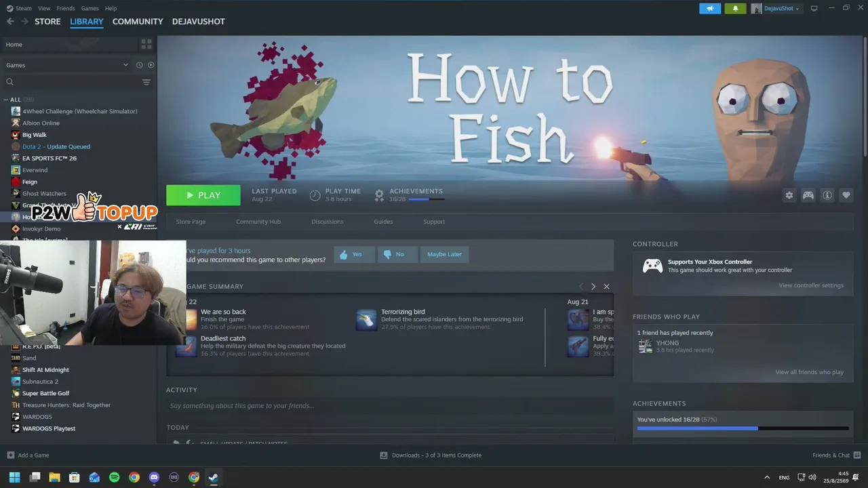Open the Community Hub link
This screenshot has width=868, height=488.
(258, 222)
